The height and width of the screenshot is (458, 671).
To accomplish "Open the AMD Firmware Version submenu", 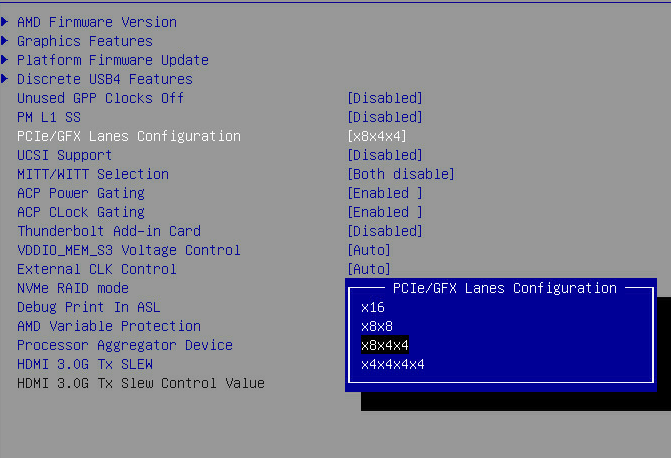I will [97, 22].
